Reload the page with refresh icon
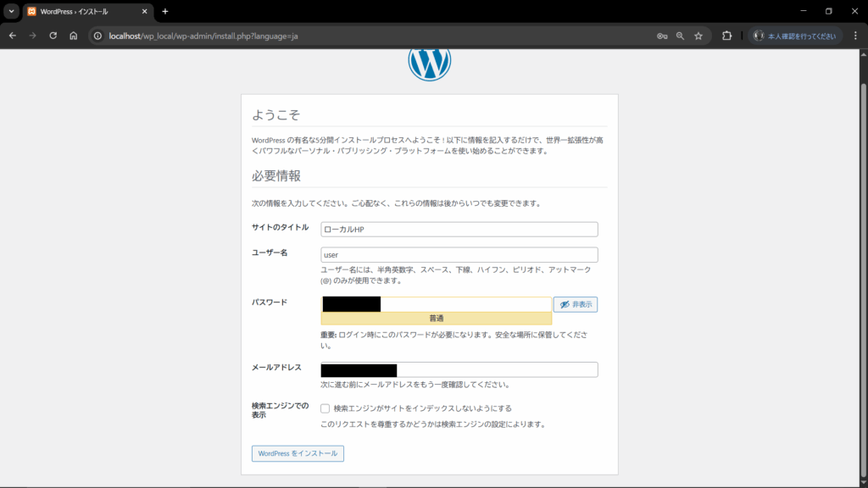The height and width of the screenshot is (488, 868). coord(53,36)
